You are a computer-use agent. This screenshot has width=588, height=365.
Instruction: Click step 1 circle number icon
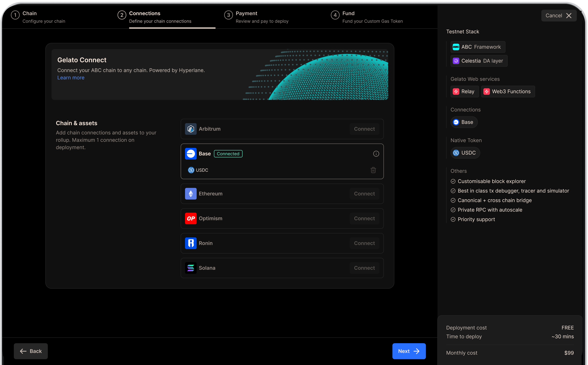[x=15, y=15]
